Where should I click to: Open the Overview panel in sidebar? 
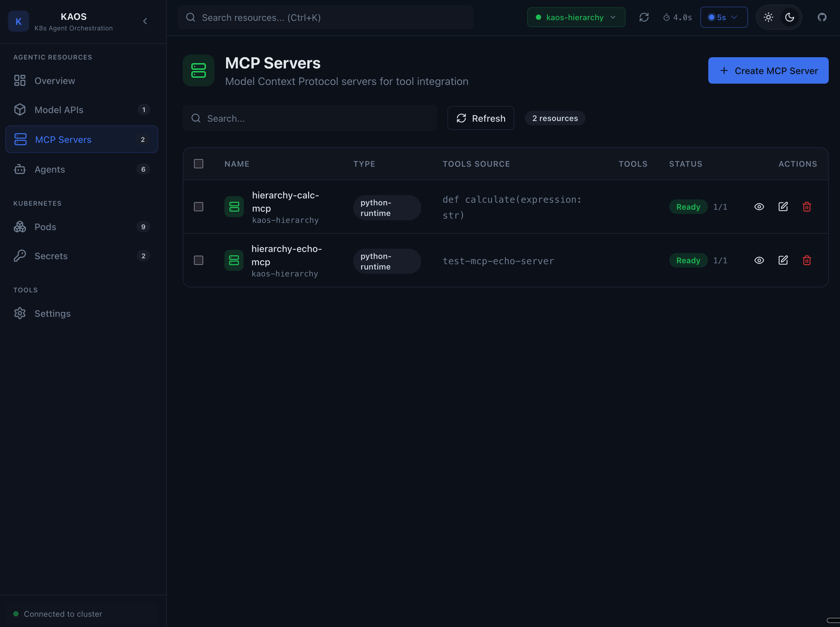point(55,80)
